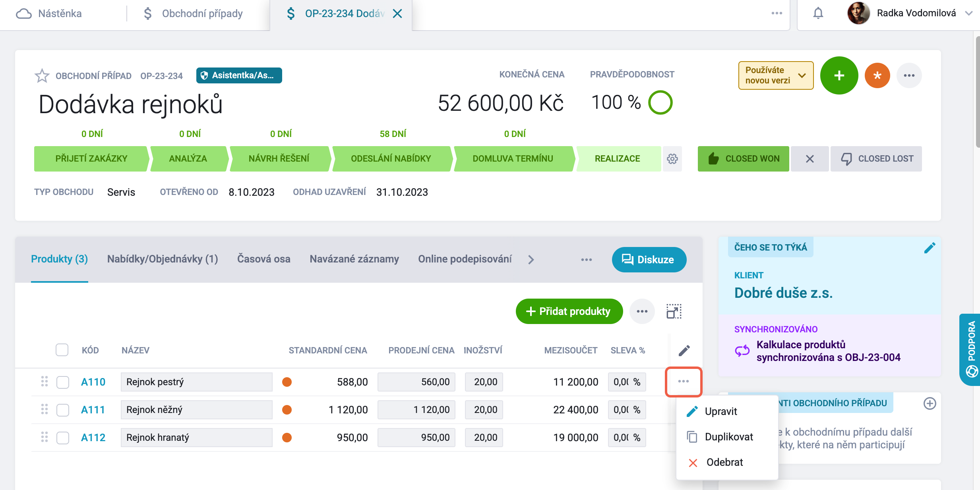Show more tabs with right chevron
Viewport: 980px width, 490px height.
pos(531,259)
